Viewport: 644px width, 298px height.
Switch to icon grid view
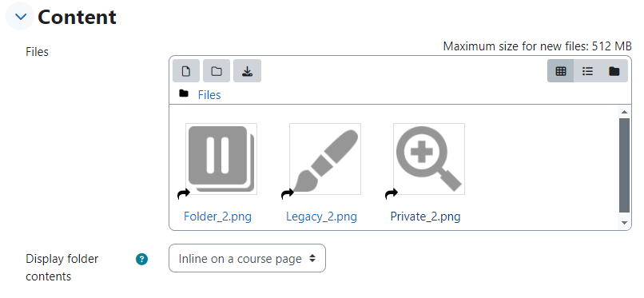tap(561, 71)
